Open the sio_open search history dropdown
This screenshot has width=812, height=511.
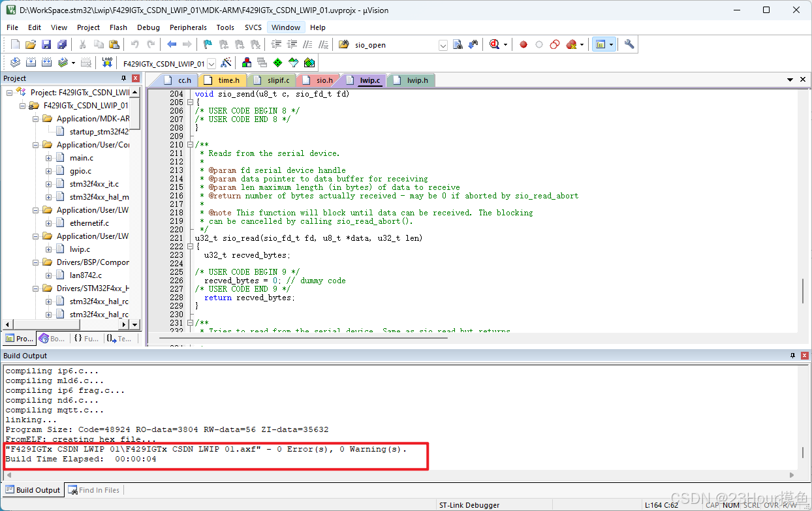click(x=443, y=44)
